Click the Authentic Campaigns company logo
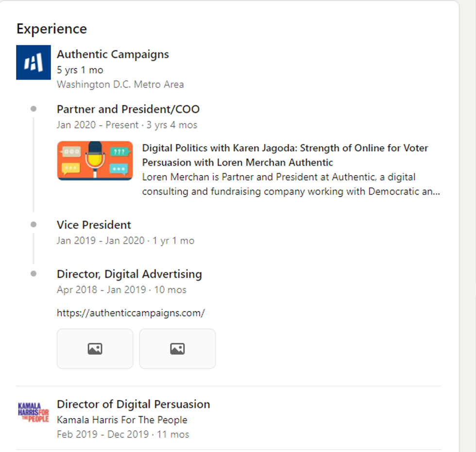This screenshot has width=476, height=452. click(x=34, y=62)
